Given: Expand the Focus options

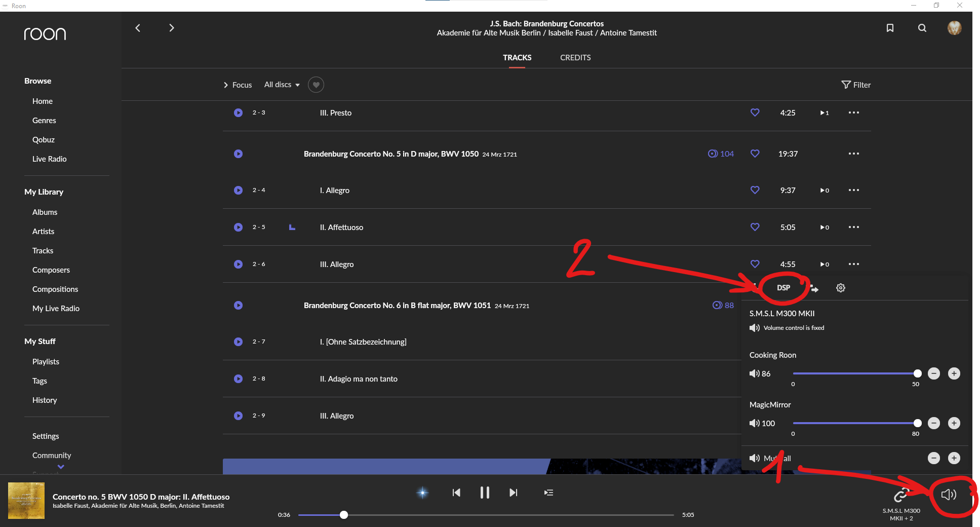Looking at the screenshot, I should 238,85.
